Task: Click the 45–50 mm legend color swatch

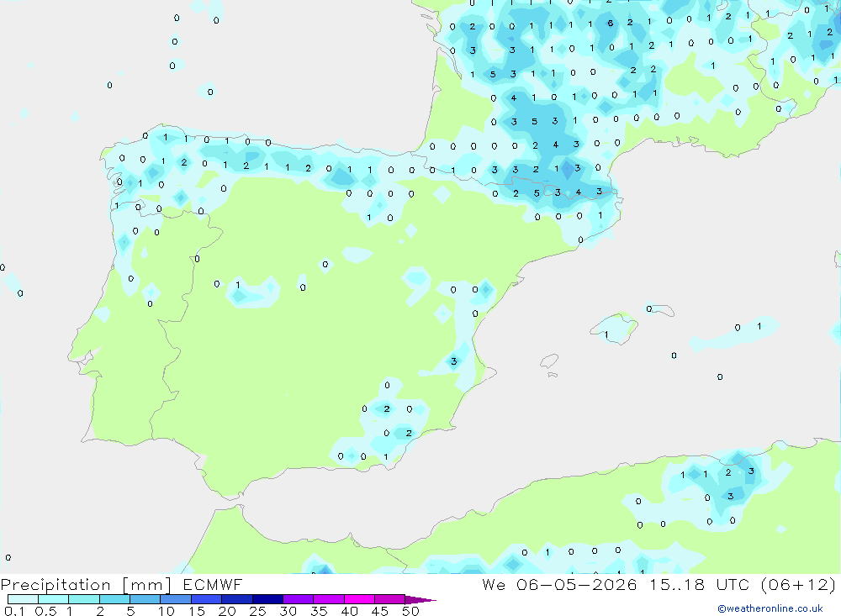Action: [x=390, y=599]
